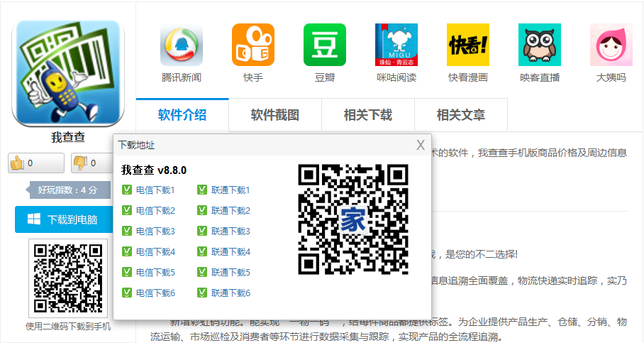This screenshot has height=343, width=644.
Task: Click the 映客直播 owl icon
Action: pos(540,45)
